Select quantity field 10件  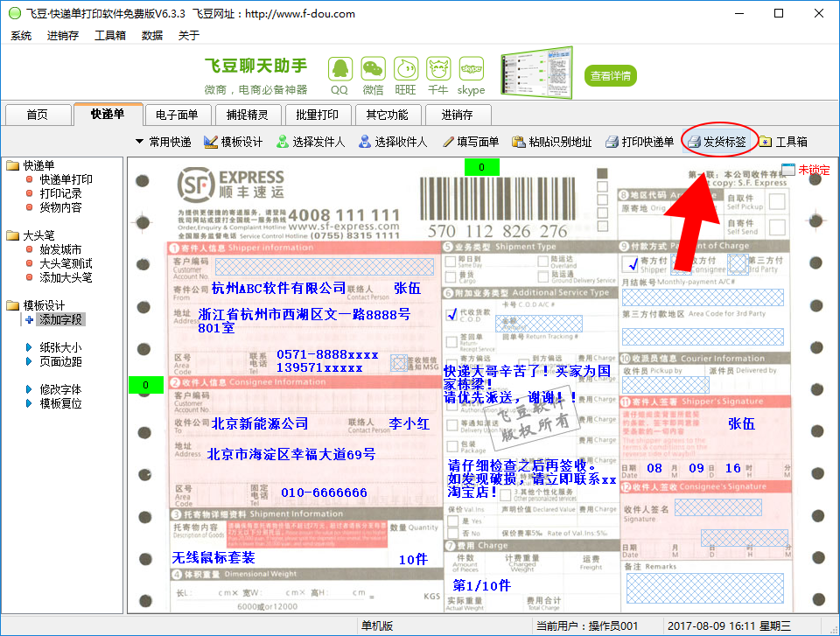pyautogui.click(x=413, y=559)
